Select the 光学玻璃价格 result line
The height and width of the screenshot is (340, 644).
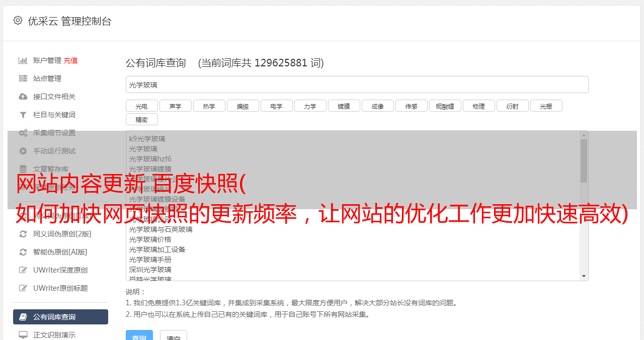pos(150,239)
